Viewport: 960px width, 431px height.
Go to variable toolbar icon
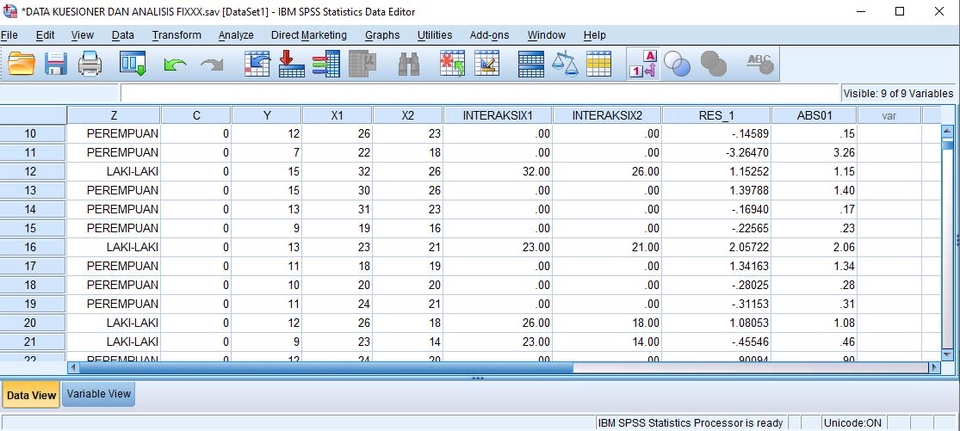pos(291,64)
